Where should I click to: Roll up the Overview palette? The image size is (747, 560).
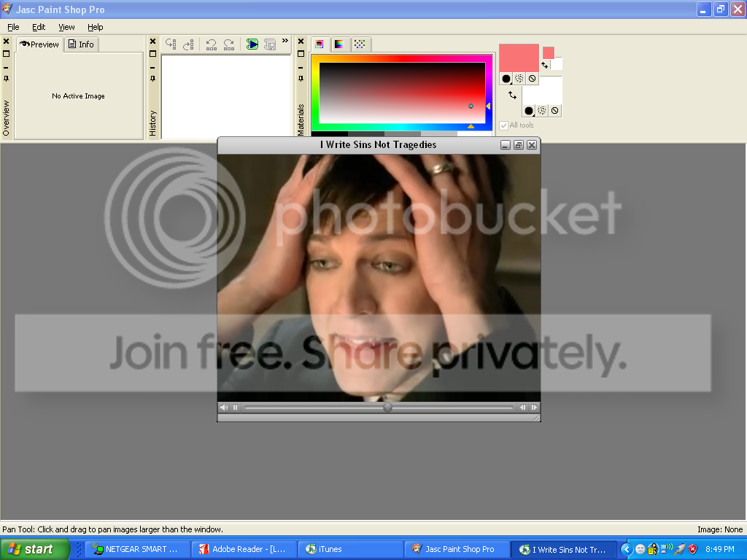(6, 67)
